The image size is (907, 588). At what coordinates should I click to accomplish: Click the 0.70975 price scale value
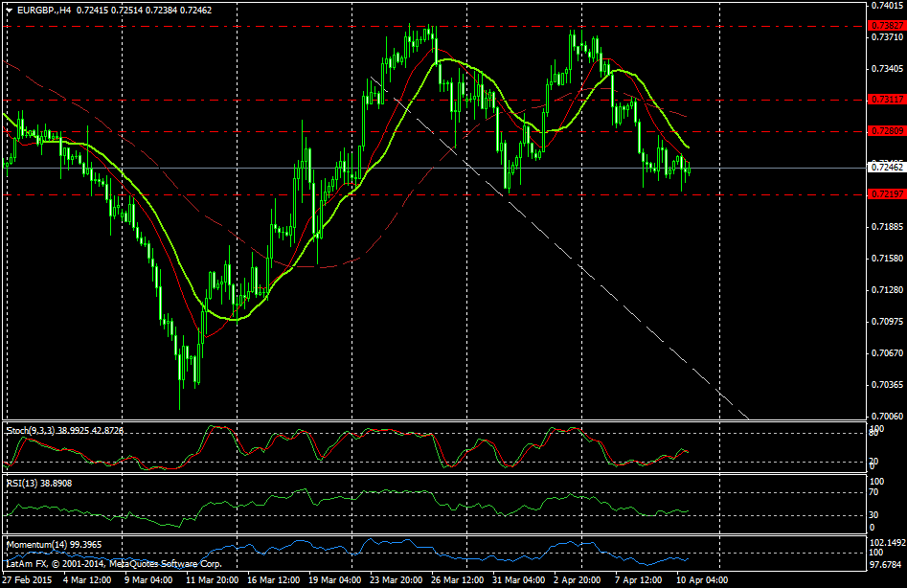pyautogui.click(x=886, y=322)
